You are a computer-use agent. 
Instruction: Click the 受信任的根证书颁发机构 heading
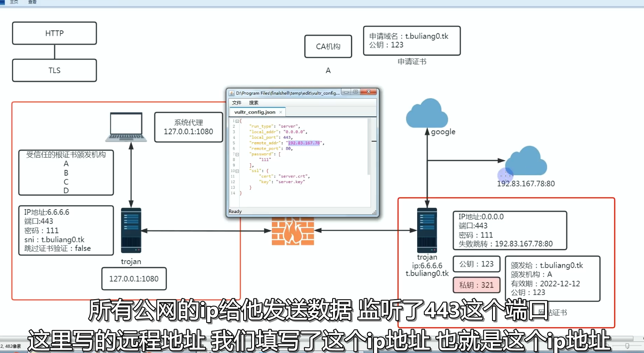(x=66, y=154)
